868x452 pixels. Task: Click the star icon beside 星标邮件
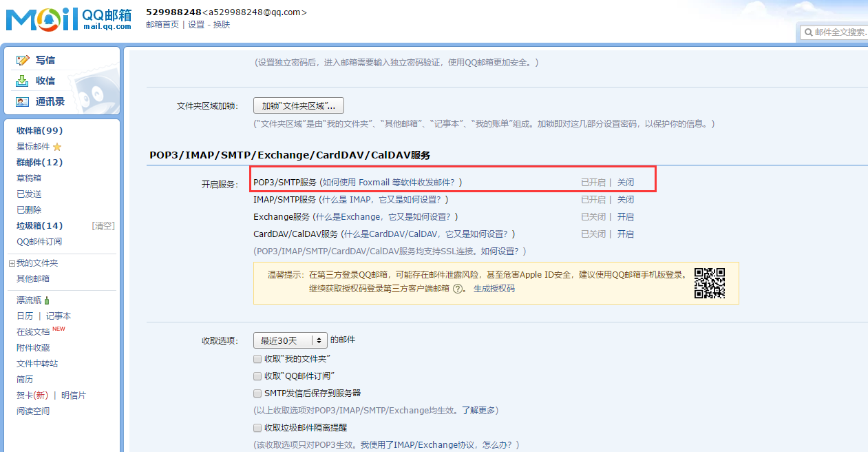tap(57, 147)
